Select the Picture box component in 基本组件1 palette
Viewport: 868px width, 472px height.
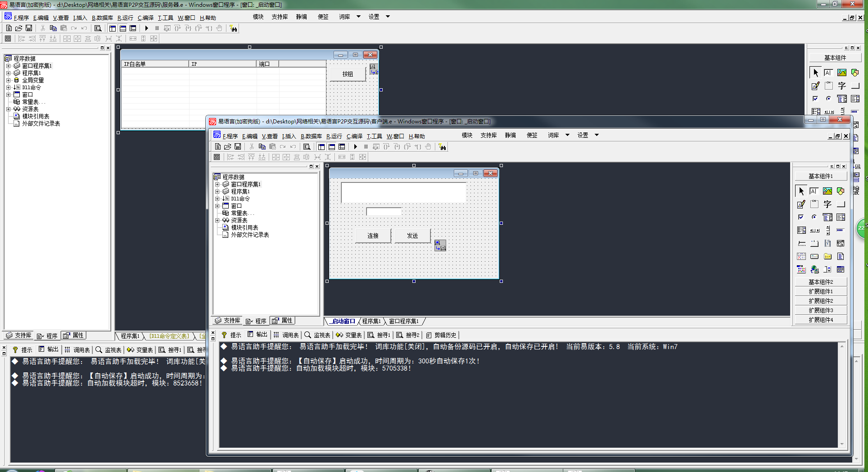[x=827, y=191]
